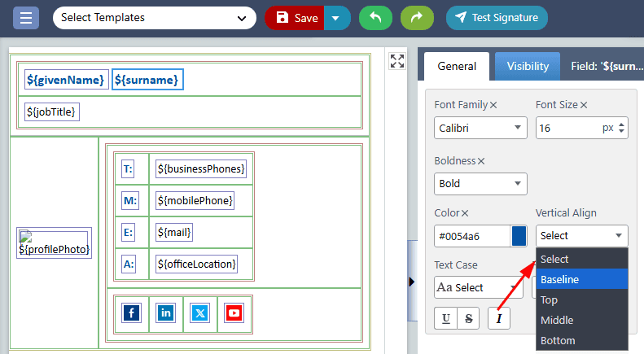Click the Test Signature button
644x354 pixels.
(497, 18)
